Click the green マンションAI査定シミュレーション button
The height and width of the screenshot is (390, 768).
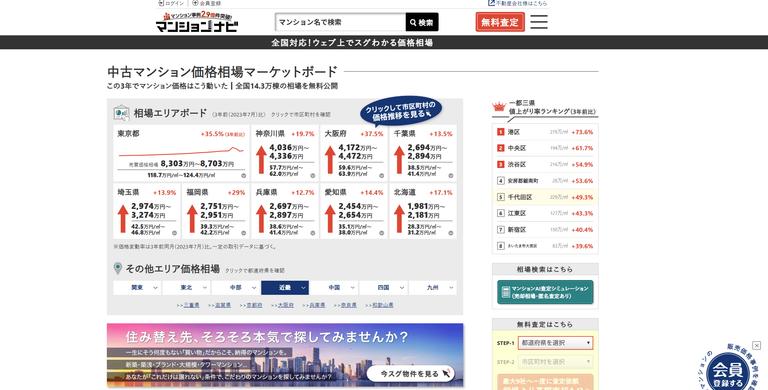[545, 292]
